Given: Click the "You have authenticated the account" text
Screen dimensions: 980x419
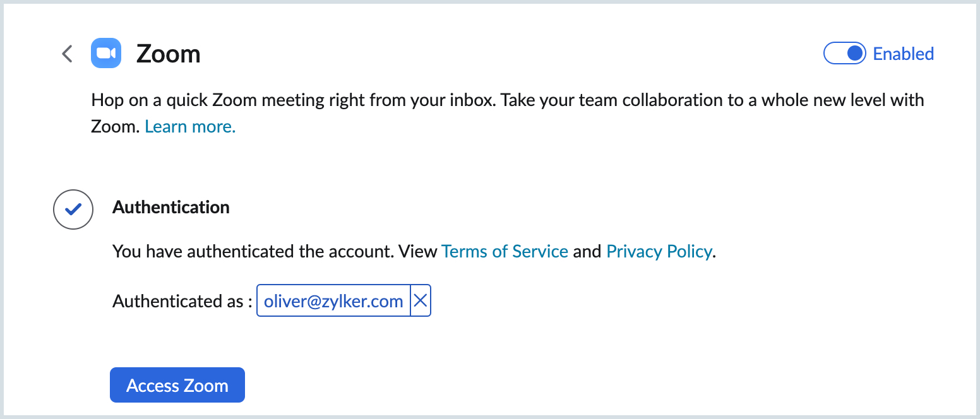Looking at the screenshot, I should coord(253,252).
